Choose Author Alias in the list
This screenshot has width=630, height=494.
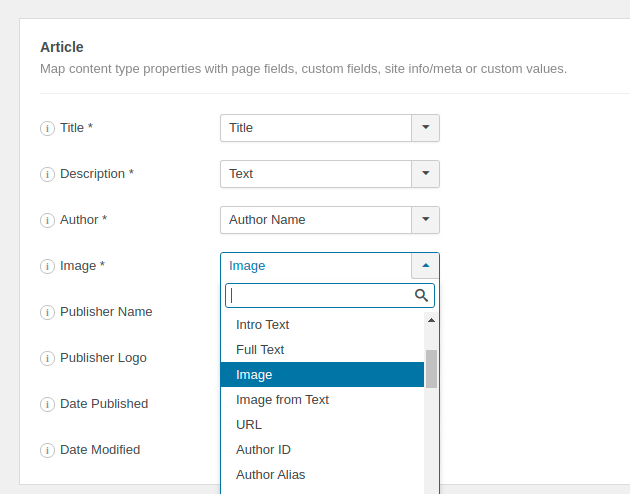270,475
